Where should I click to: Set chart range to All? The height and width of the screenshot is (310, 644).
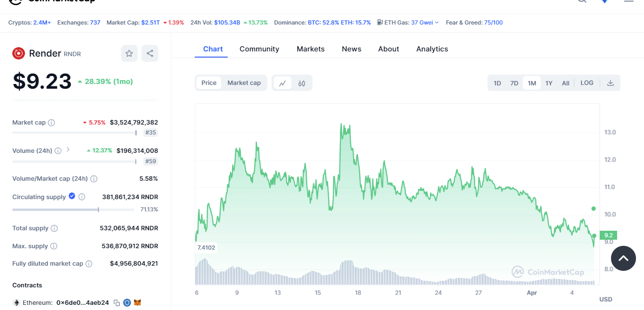click(x=566, y=83)
